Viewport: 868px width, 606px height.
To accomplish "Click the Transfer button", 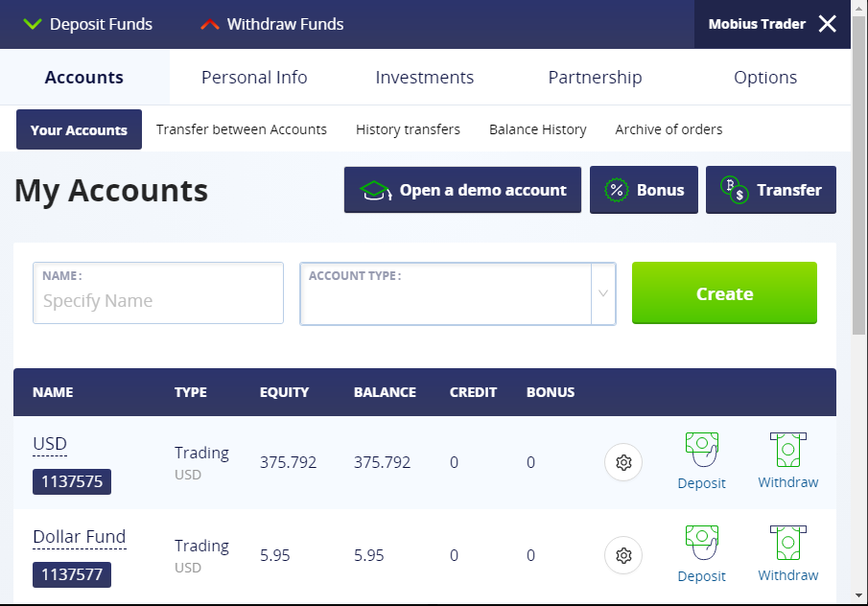I will pos(771,190).
